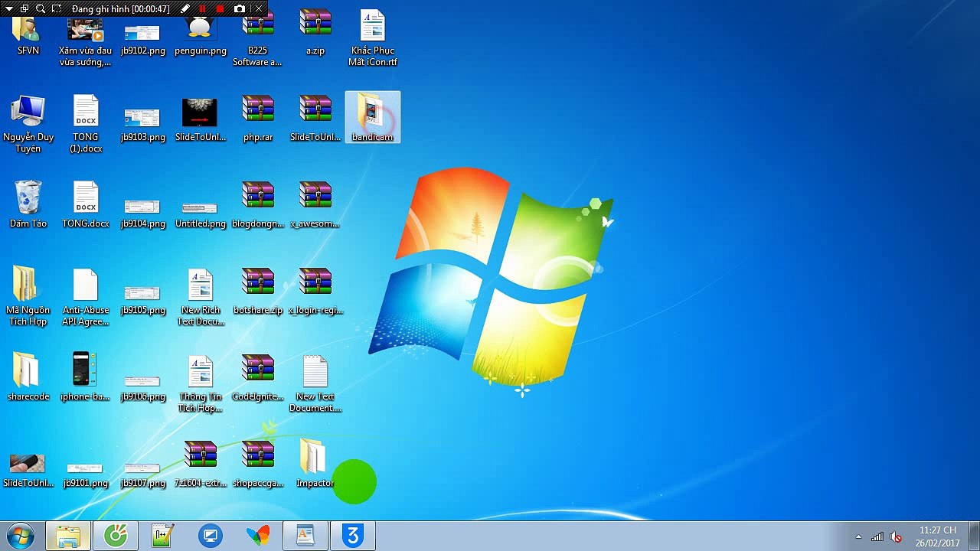This screenshot has width=980, height=551.
Task: Select the 'Thông Tin Tích Hợp...' document
Action: coord(201,383)
